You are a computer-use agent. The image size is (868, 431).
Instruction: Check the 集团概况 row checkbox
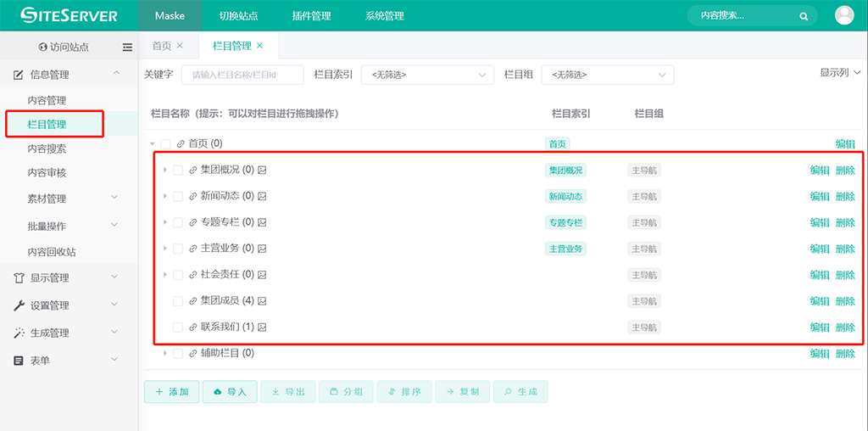(x=178, y=170)
